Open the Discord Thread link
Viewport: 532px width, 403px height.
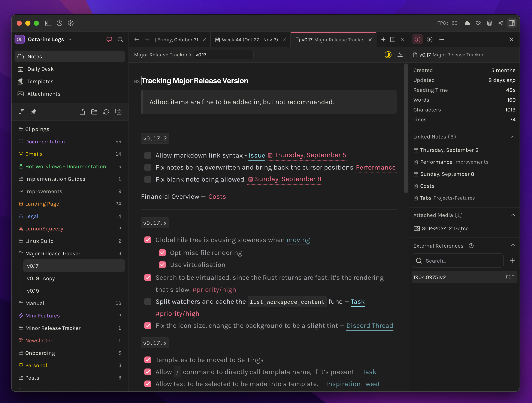point(370,325)
